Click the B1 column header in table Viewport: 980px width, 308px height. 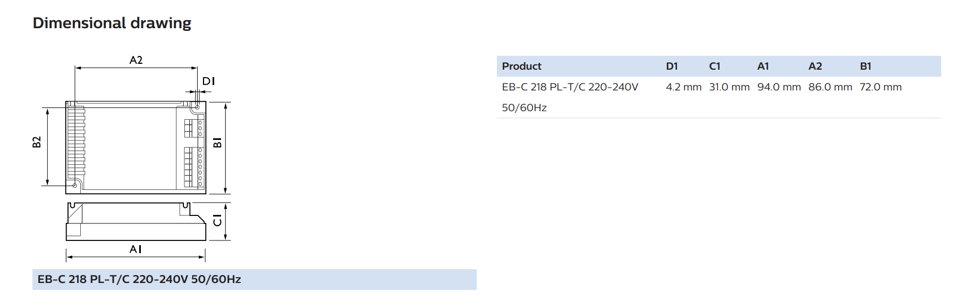[866, 66]
